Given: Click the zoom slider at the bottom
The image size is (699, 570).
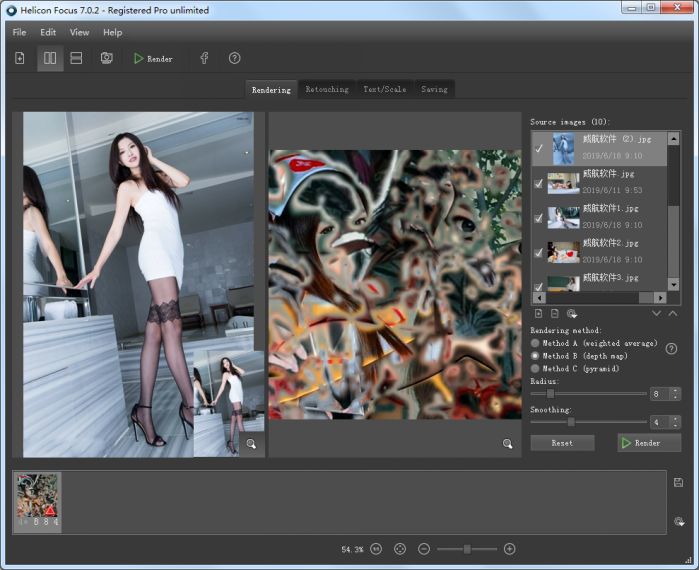Looking at the screenshot, I should tap(466, 549).
